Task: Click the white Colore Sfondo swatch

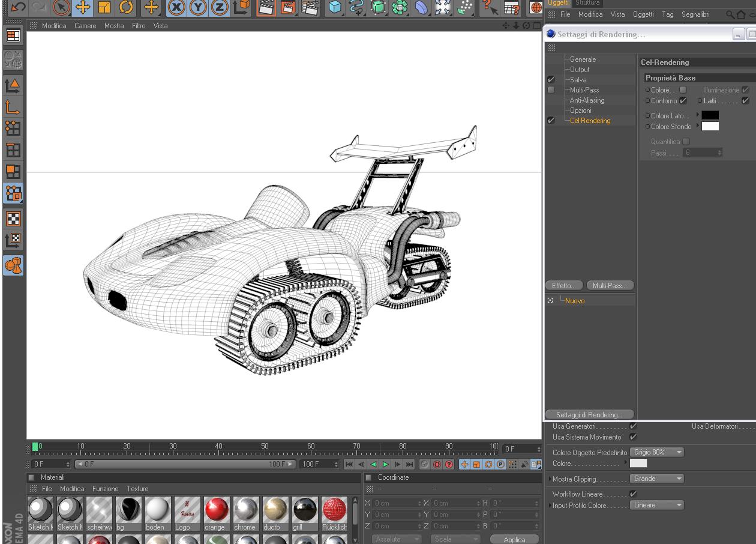Action: click(x=710, y=126)
